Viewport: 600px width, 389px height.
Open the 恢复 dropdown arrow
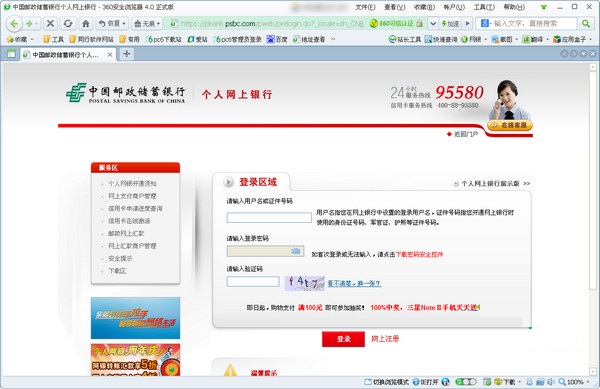point(124,24)
